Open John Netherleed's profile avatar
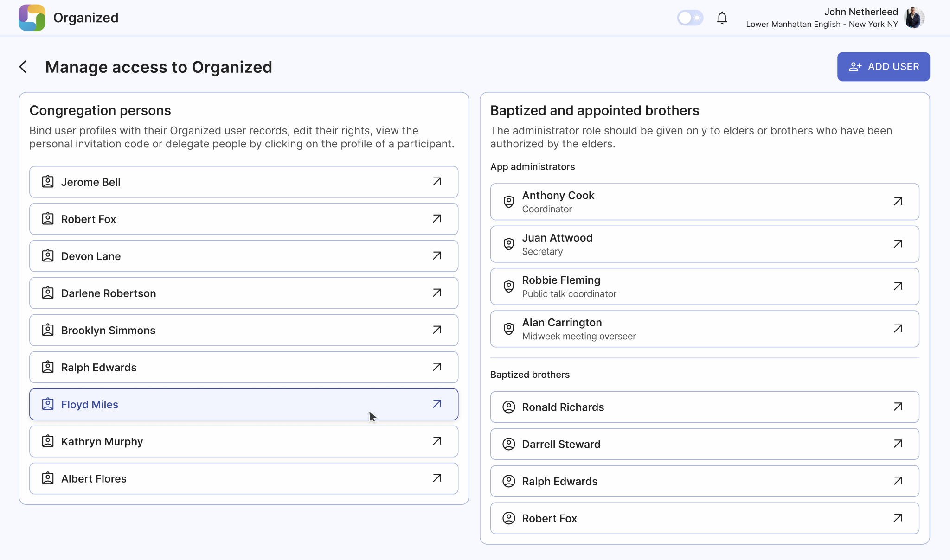The height and width of the screenshot is (560, 950). click(914, 18)
